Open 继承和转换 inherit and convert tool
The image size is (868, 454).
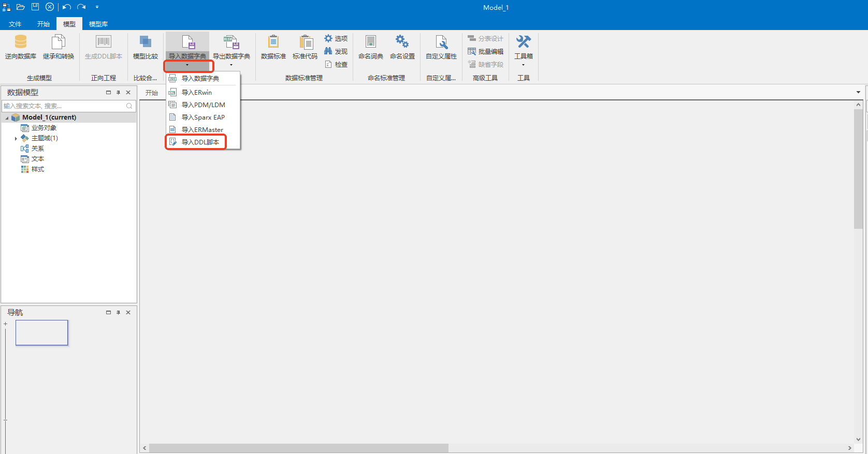(59, 47)
